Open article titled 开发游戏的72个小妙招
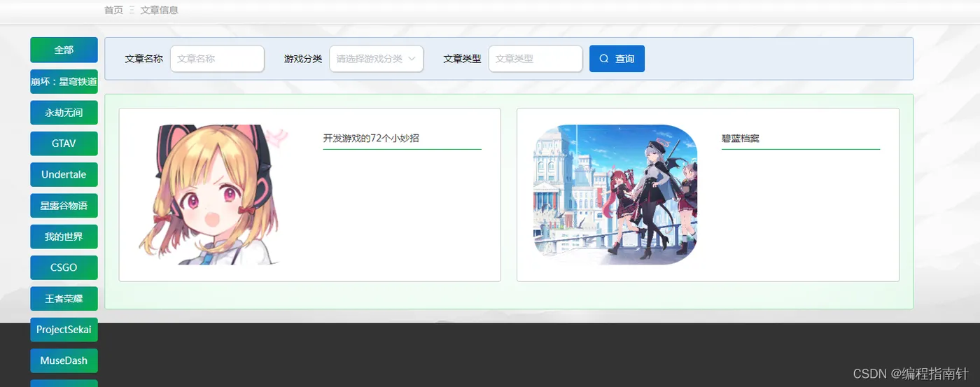The width and height of the screenshot is (980, 387). click(371, 139)
